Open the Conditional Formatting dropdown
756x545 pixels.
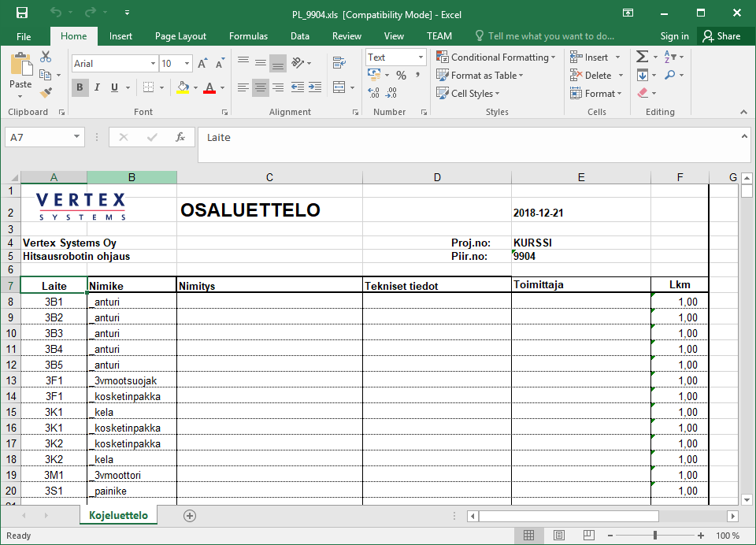point(497,57)
